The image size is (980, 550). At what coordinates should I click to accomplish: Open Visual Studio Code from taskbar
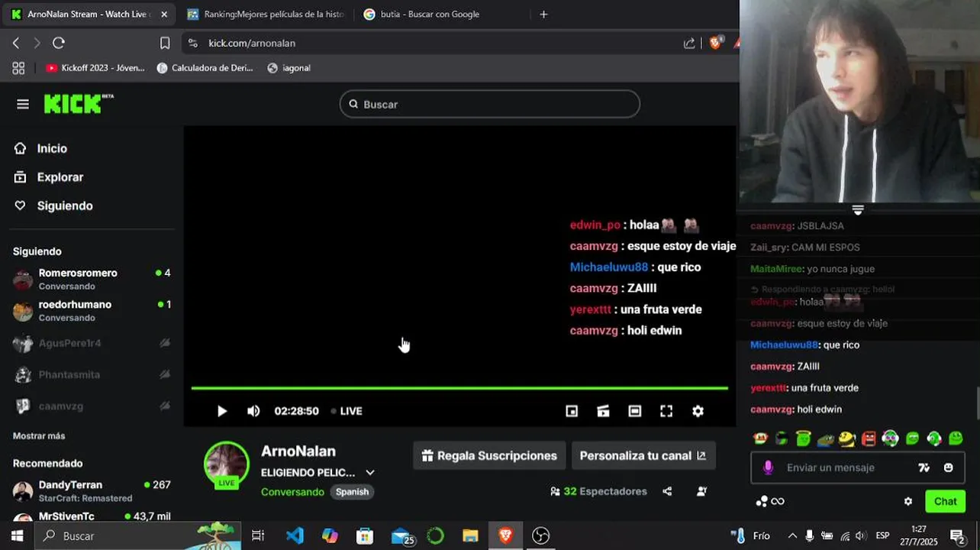tap(295, 535)
